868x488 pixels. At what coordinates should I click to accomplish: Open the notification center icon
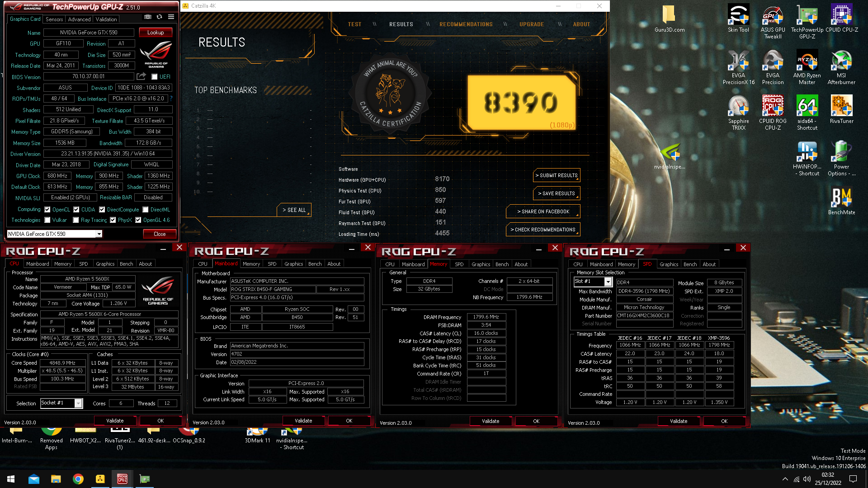coord(853,479)
